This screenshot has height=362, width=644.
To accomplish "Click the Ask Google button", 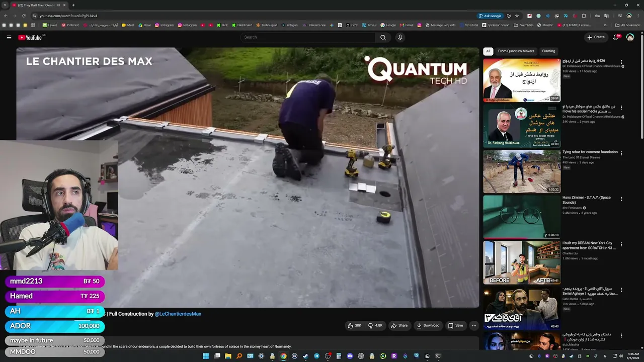I will tap(490, 16).
